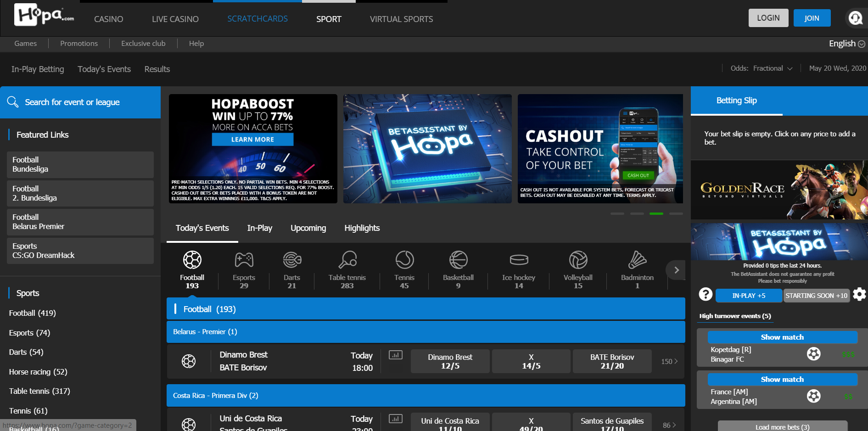Open the Promotions link

point(79,43)
